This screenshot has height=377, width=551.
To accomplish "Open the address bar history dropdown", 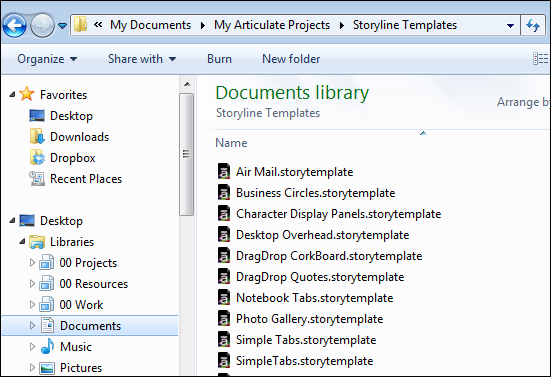I will coord(511,26).
